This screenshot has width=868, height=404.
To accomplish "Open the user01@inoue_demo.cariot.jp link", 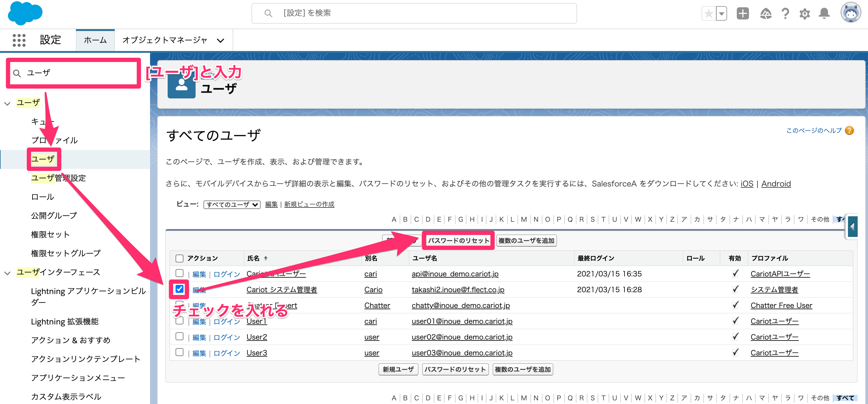I will (x=462, y=321).
